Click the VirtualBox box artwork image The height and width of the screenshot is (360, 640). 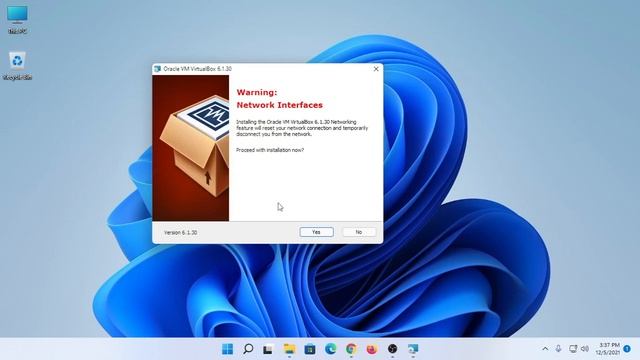(191, 148)
